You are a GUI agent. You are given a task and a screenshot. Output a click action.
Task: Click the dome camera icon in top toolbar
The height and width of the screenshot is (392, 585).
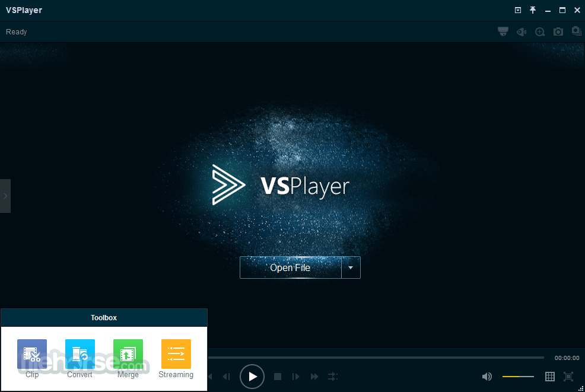click(503, 31)
